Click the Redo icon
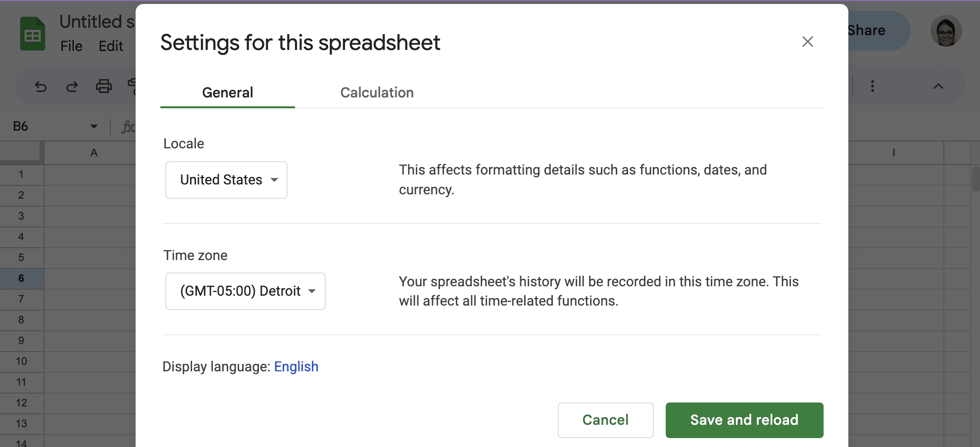 click(72, 86)
